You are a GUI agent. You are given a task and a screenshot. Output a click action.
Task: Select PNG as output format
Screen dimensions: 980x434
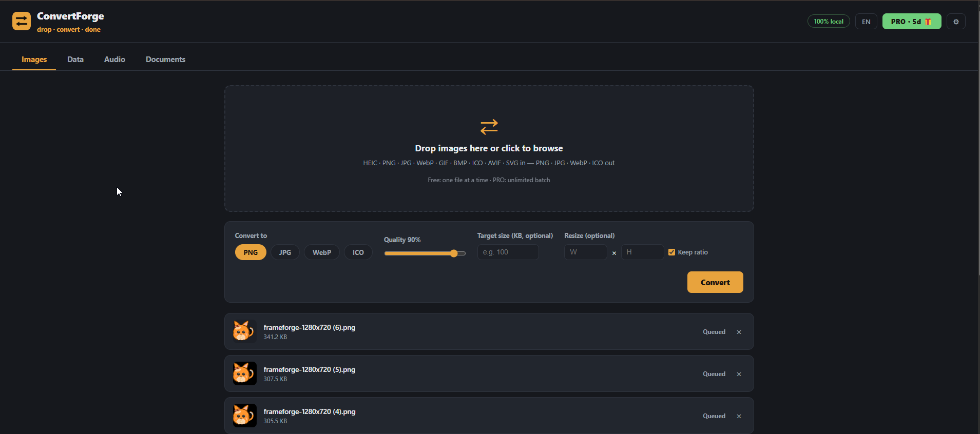[251, 252]
